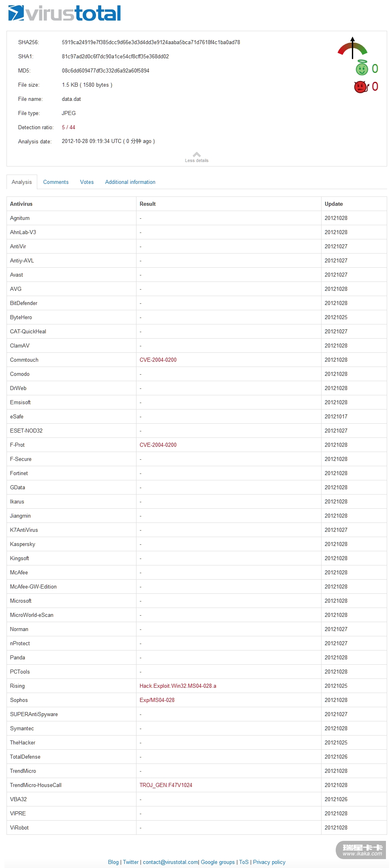The image size is (390, 868).
Task: Select the Analysis tab
Action: click(22, 182)
